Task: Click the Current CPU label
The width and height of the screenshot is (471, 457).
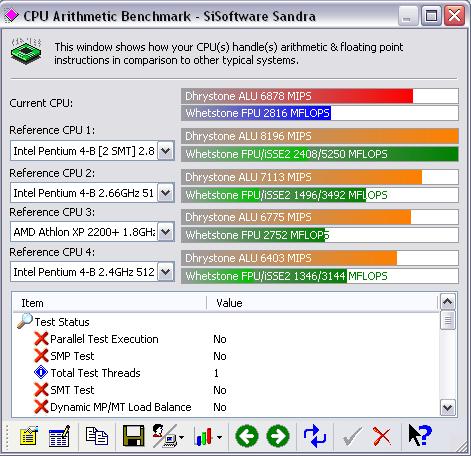Action: pyautogui.click(x=41, y=103)
